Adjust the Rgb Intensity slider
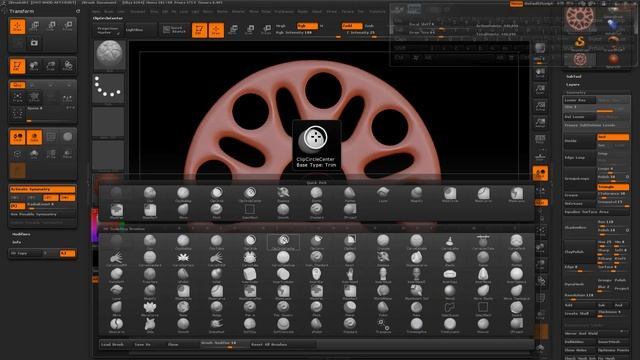 [x=308, y=33]
